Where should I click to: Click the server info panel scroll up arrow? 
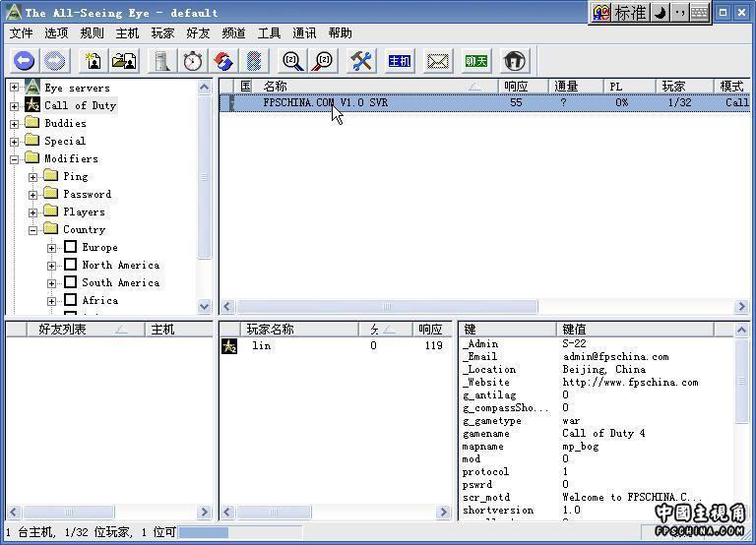coord(741,330)
